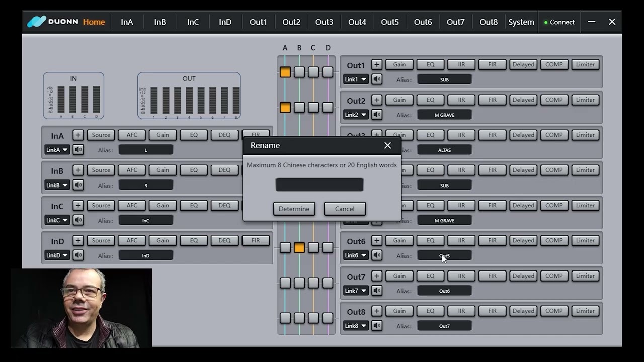Open the LinkD dropdown
Viewport: 644px width, 362px height.
(x=57, y=255)
